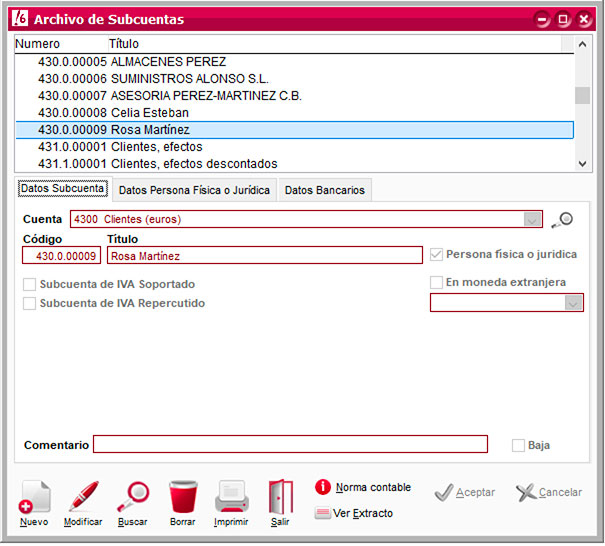Click the Nuevo new-document icon
The width and height of the screenshot is (605, 546).
(x=34, y=497)
